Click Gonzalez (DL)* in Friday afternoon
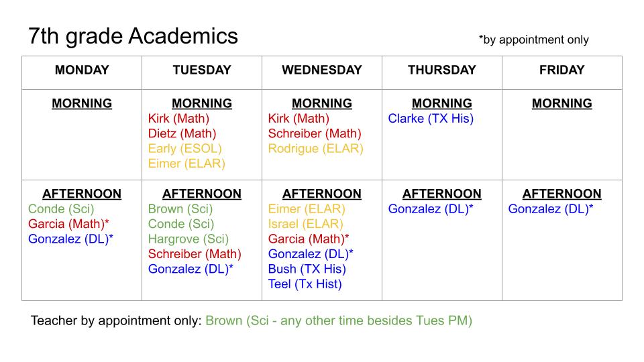The height and width of the screenshot is (362, 644). click(551, 208)
